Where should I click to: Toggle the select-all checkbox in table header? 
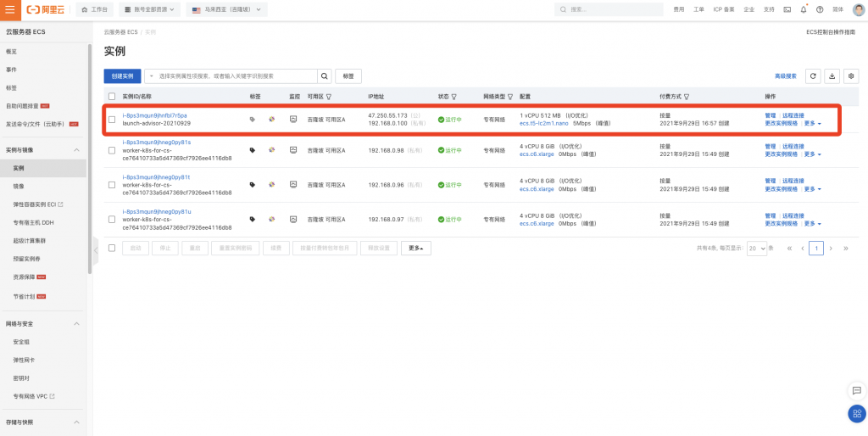click(x=112, y=97)
